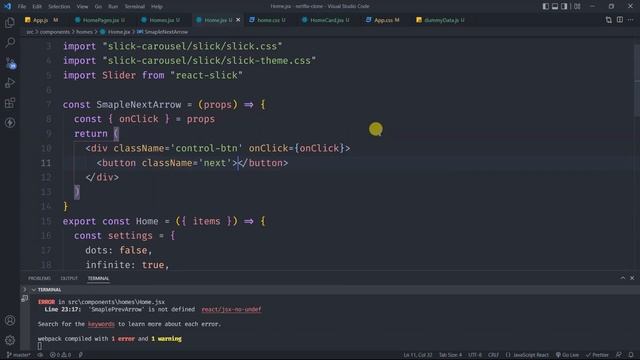The height and width of the screenshot is (360, 640).
Task: Click the 'SmaplePrevArrow' text in terminal
Action: point(116,309)
